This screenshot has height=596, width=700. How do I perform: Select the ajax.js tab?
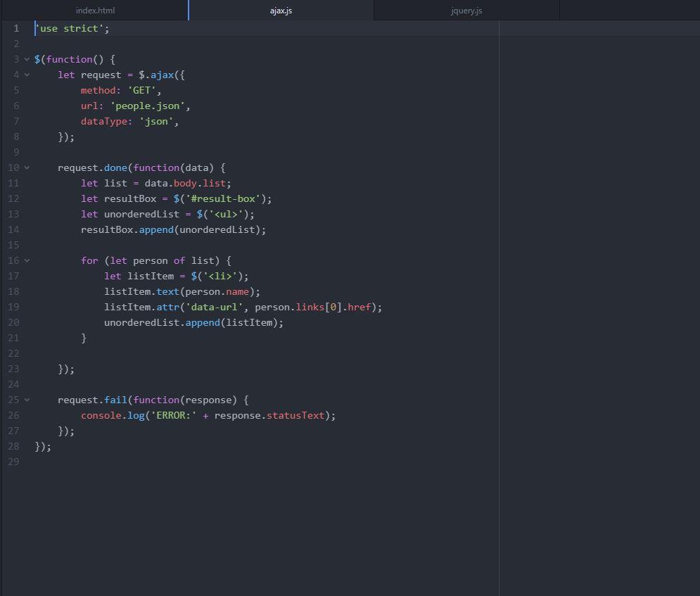[281, 11]
